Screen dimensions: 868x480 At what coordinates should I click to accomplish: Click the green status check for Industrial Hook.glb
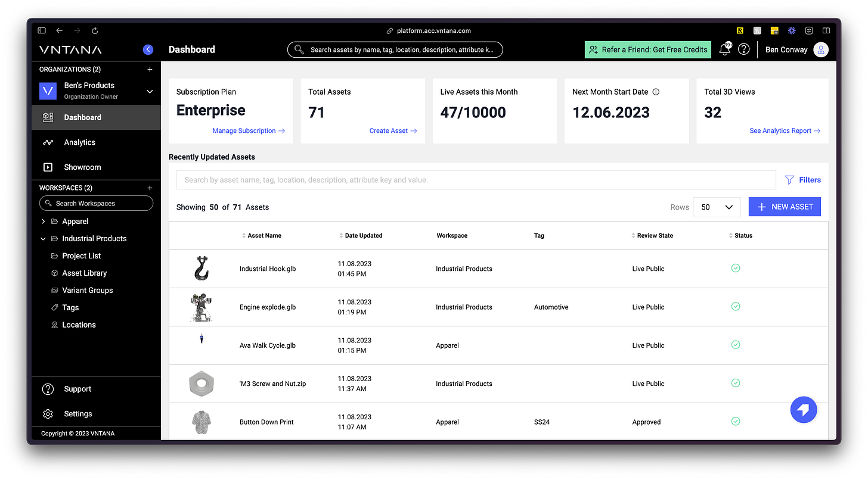(735, 268)
